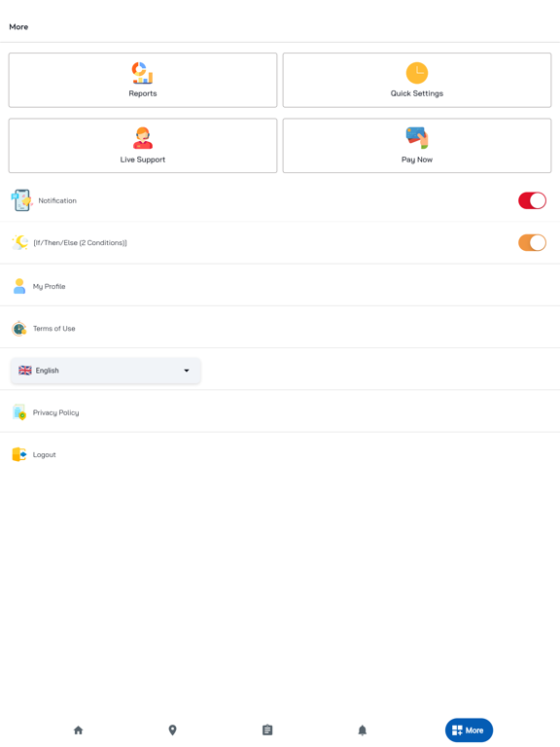
Task: Select Logout
Action: pyautogui.click(x=280, y=454)
